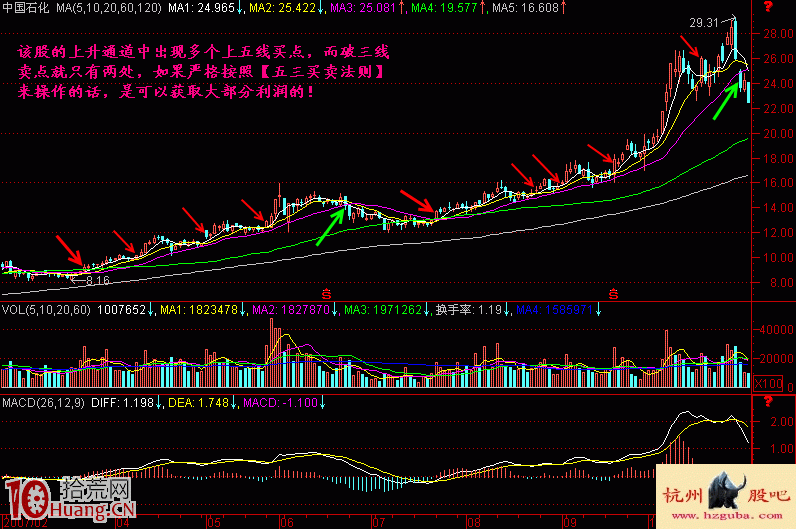Click the 20000 volume axis label
796x529 pixels.
pyautogui.click(x=776, y=358)
